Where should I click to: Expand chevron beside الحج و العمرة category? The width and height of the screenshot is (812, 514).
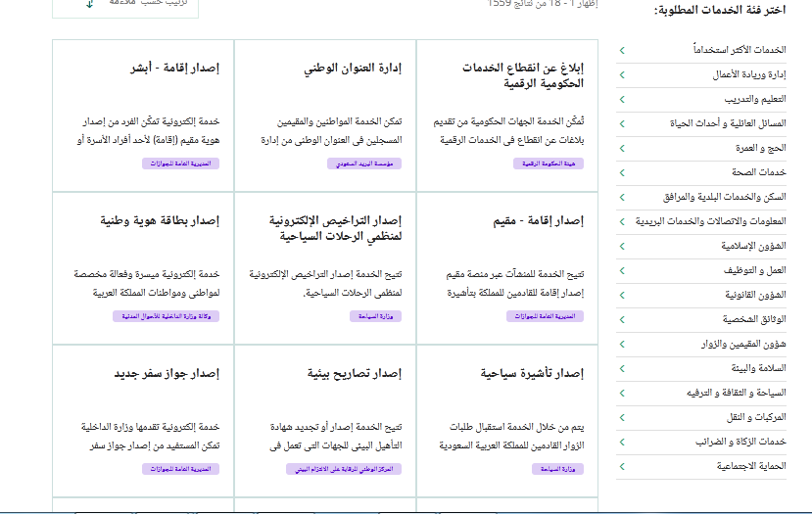622,149
